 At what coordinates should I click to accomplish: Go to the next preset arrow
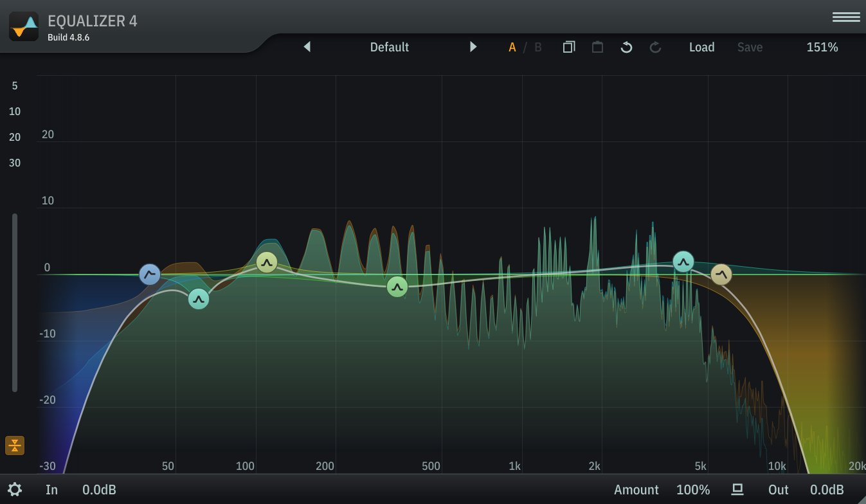[473, 47]
